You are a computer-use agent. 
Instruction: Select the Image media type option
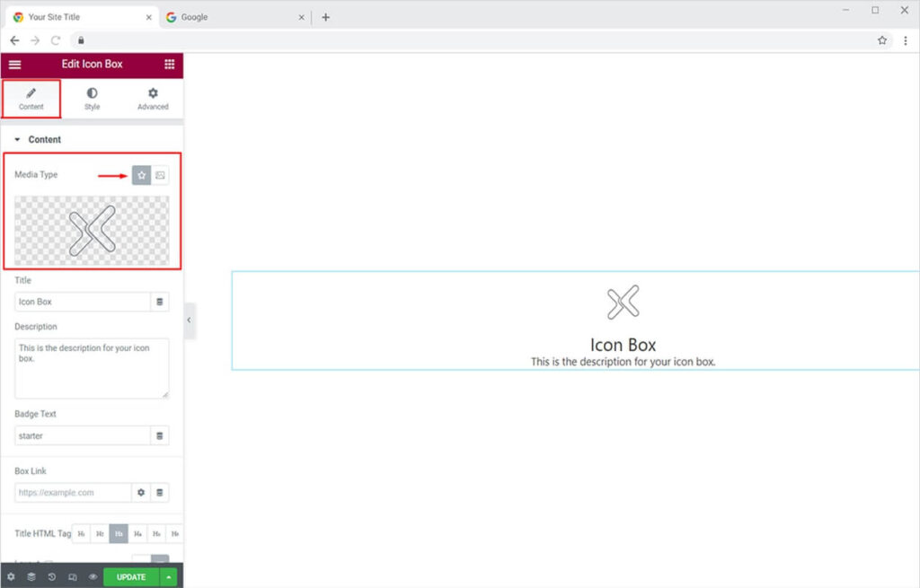(160, 175)
